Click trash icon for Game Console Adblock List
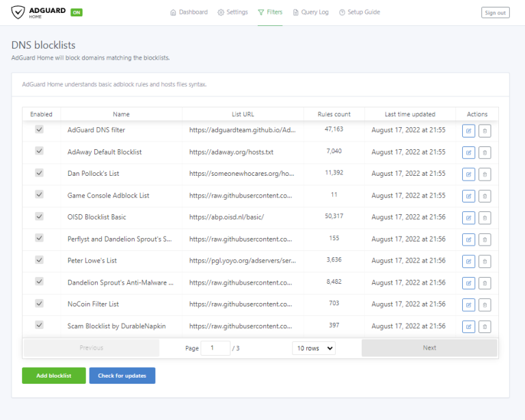This screenshot has height=420, width=525. [x=484, y=196]
